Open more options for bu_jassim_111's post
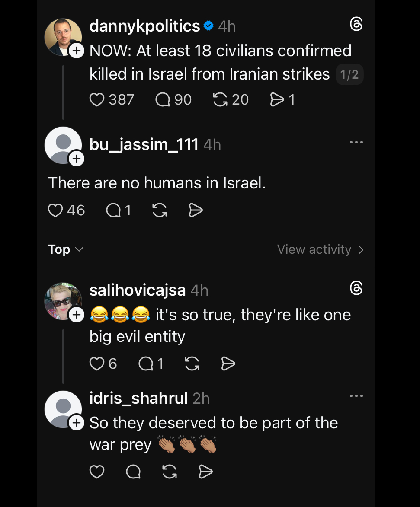Screen dimensions: 420x507 356,143
